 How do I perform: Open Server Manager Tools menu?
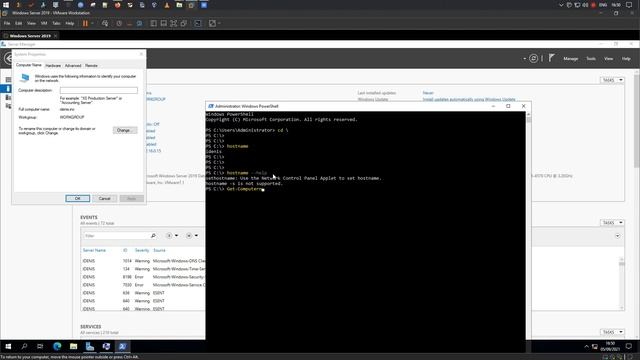pyautogui.click(x=591, y=59)
